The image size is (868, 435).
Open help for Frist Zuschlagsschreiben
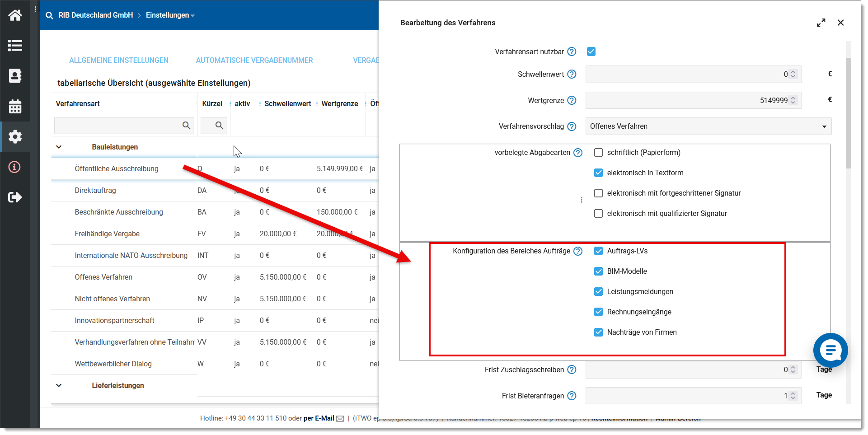tap(572, 370)
